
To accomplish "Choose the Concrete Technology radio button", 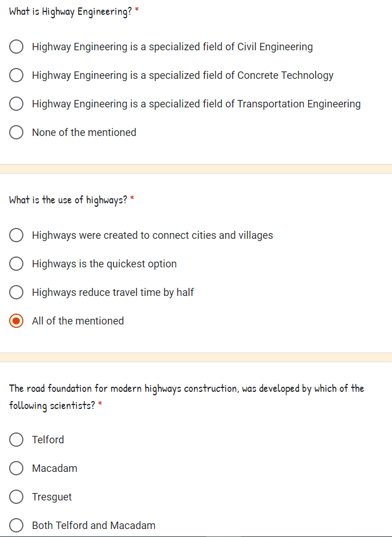I will [x=17, y=75].
